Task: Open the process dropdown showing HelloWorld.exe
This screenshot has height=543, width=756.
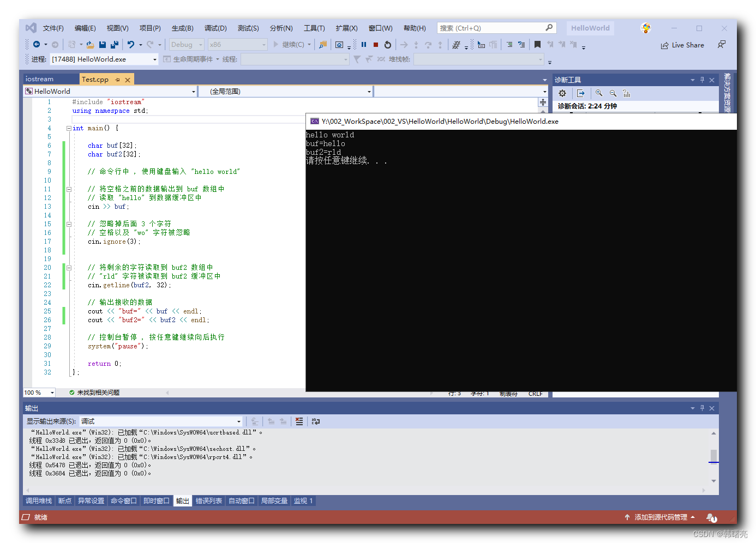Action: pos(104,59)
